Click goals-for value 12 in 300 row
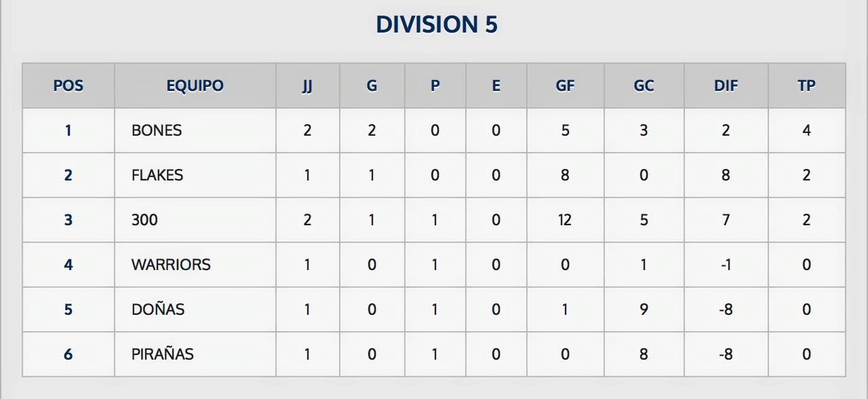This screenshot has height=399, width=868. 565,220
